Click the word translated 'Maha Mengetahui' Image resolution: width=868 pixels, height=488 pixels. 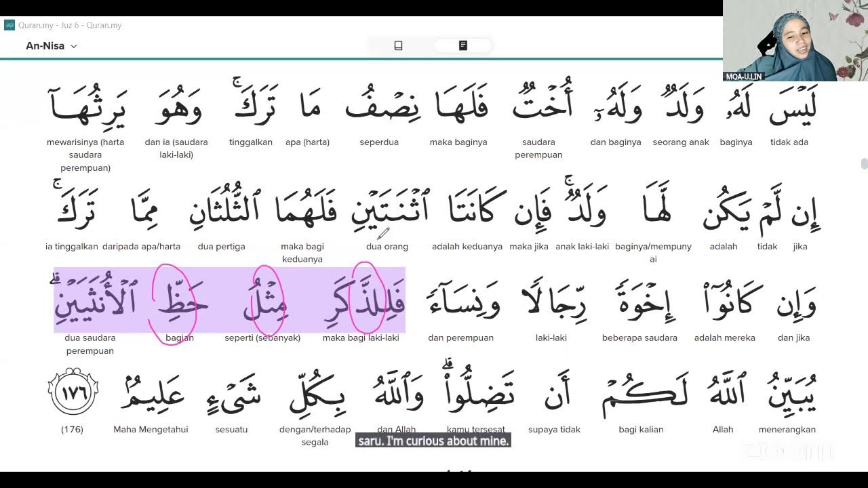point(153,393)
